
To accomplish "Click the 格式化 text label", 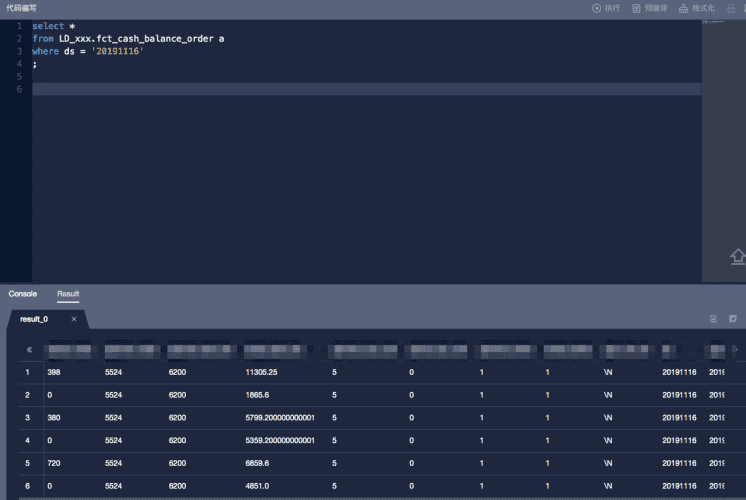I will [x=703, y=8].
